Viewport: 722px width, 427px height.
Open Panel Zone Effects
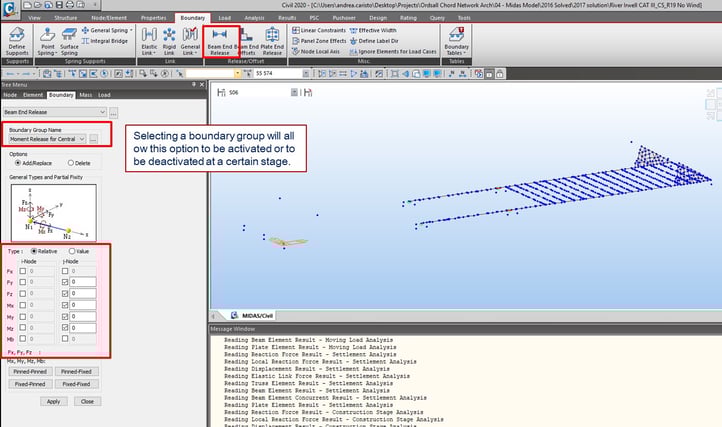[x=319, y=41]
